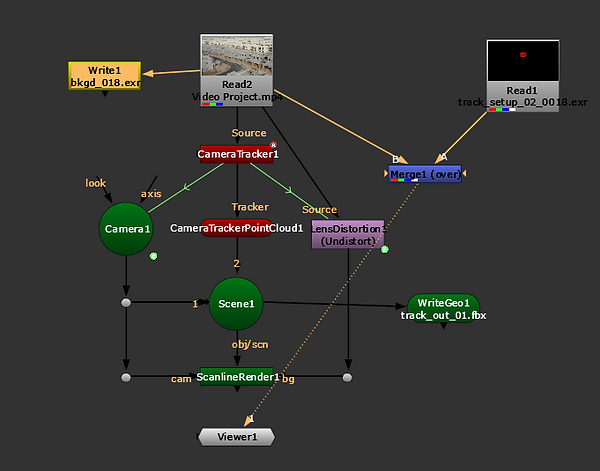Screen dimensions: 600x471
Task: Select the WriteGeo1 track_out_01.fbx node
Action: tap(443, 308)
